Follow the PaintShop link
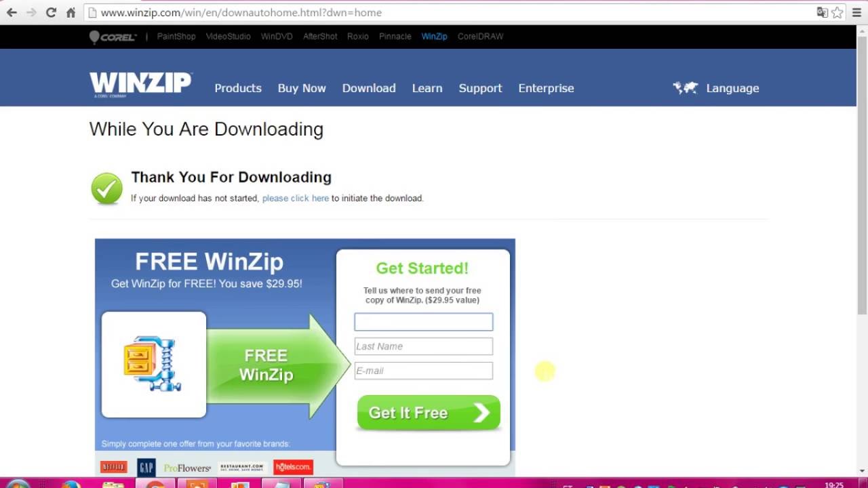 176,37
